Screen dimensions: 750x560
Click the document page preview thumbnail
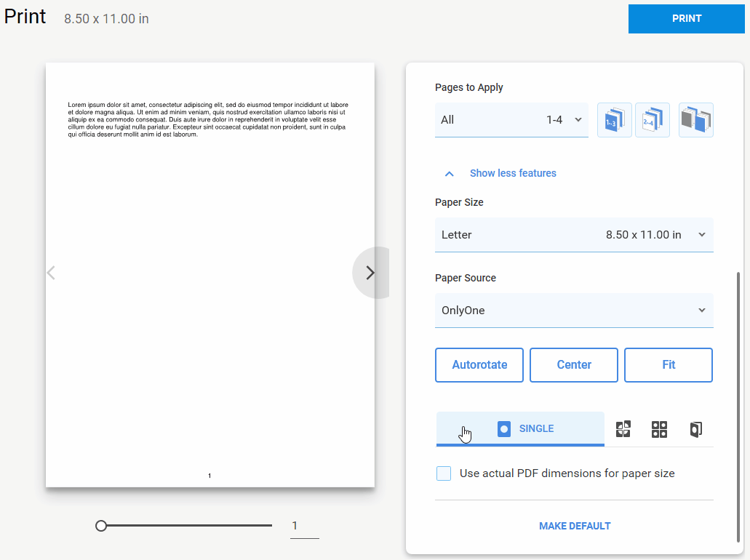tap(210, 275)
